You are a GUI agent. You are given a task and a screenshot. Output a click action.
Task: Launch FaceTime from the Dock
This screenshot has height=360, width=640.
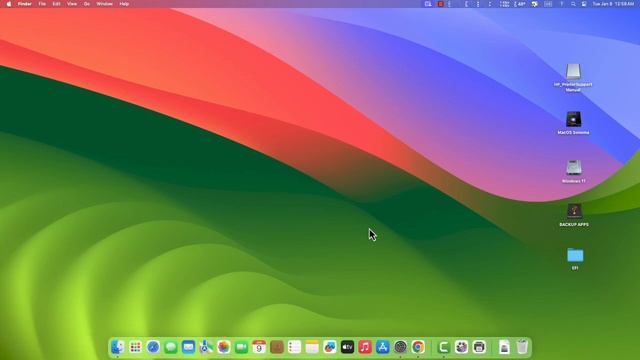coord(241,347)
